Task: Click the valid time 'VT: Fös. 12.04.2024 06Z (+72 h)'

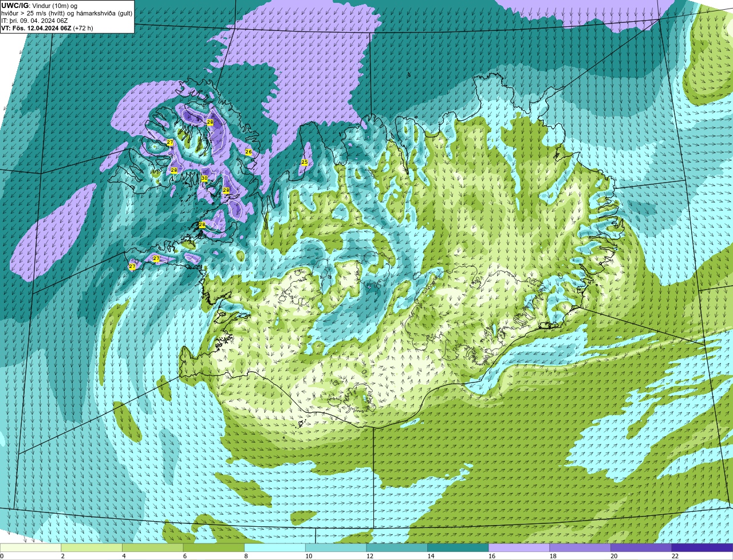Action: 47,28
